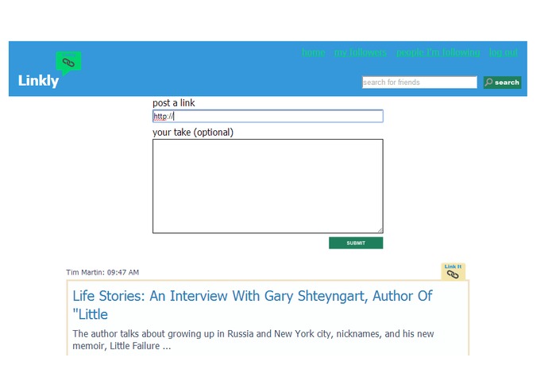Click the Linkly chain logo icon
The width and height of the screenshot is (552, 392).
coord(68,63)
